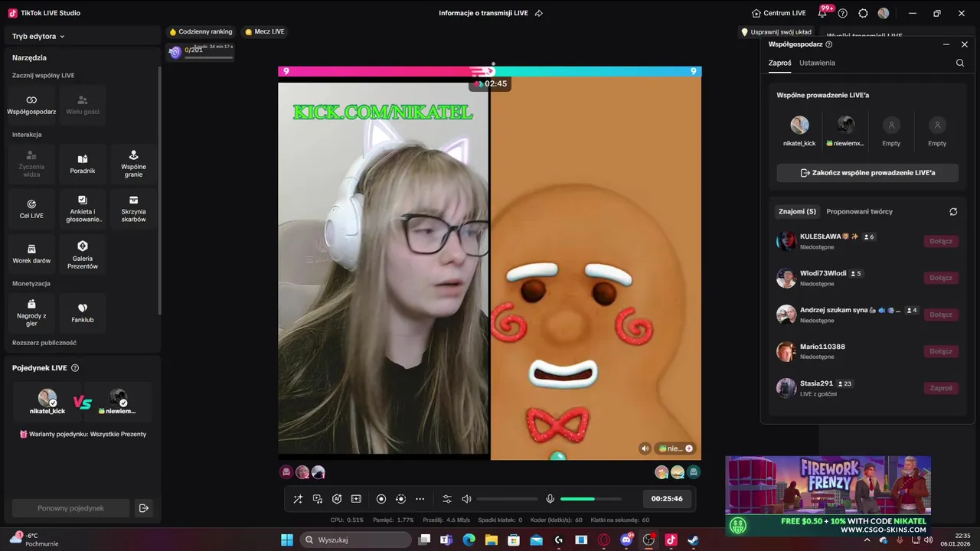This screenshot has height=551, width=980.
Task: Click help icon next to Pojedynek LIVE
Action: 75,368
